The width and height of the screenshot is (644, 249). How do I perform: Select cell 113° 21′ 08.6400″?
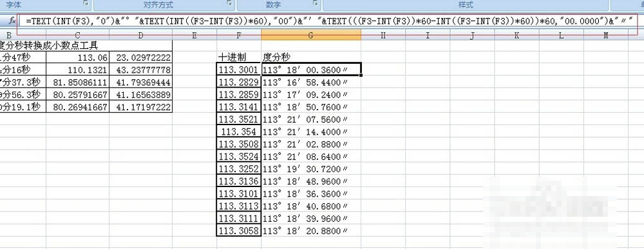pyautogui.click(x=311, y=156)
